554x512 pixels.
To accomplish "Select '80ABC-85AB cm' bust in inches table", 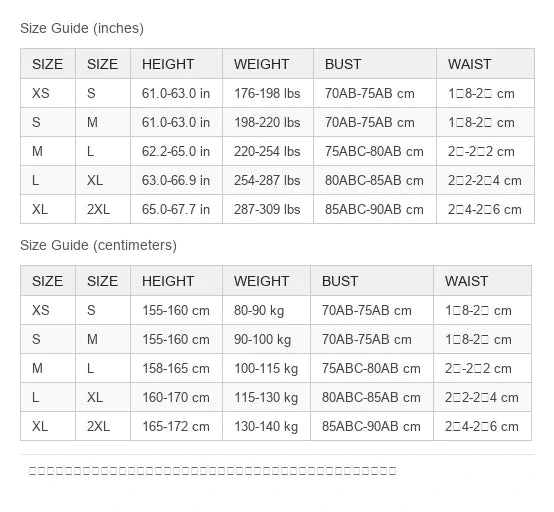I will pos(375,180).
